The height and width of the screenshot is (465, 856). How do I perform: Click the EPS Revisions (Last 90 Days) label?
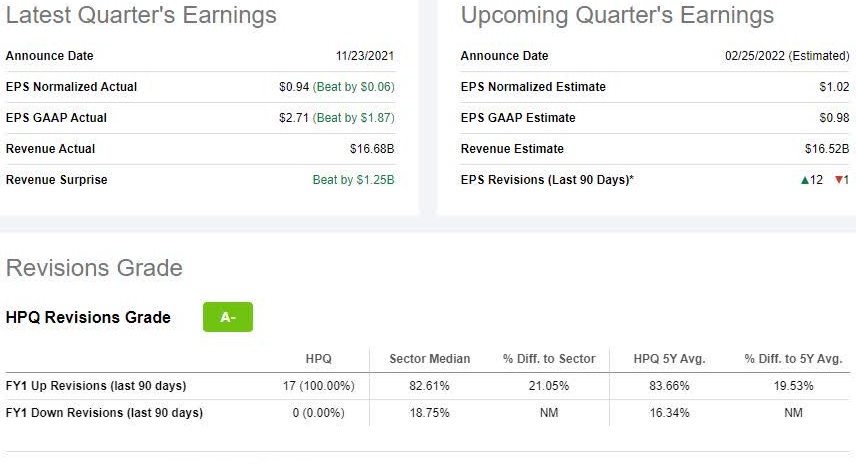(x=547, y=180)
